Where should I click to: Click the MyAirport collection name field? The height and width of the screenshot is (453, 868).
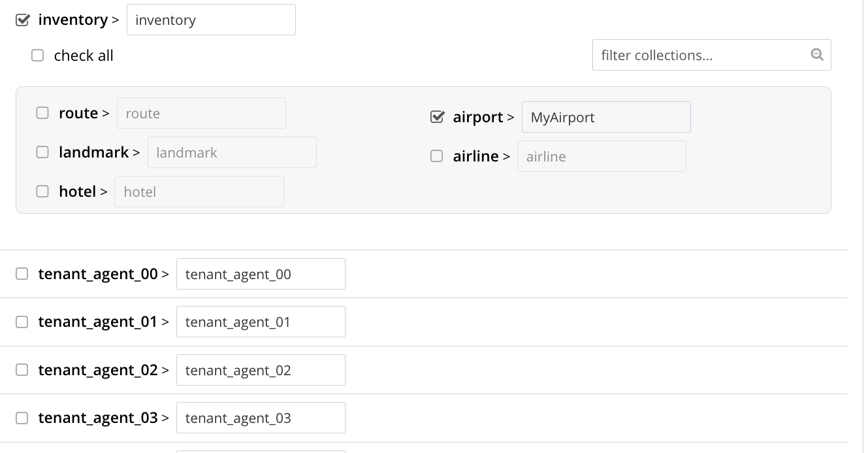tap(605, 117)
